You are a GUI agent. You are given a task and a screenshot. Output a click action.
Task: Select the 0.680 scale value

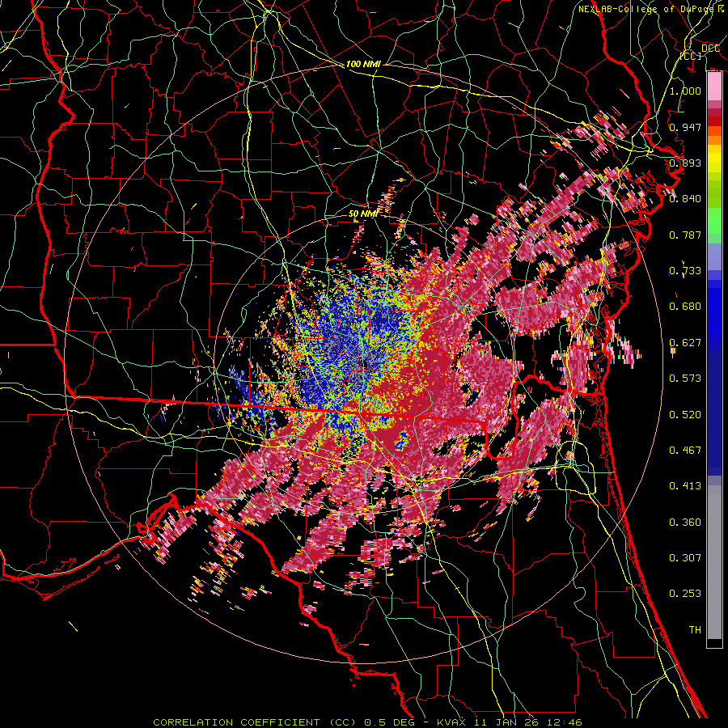click(x=685, y=307)
